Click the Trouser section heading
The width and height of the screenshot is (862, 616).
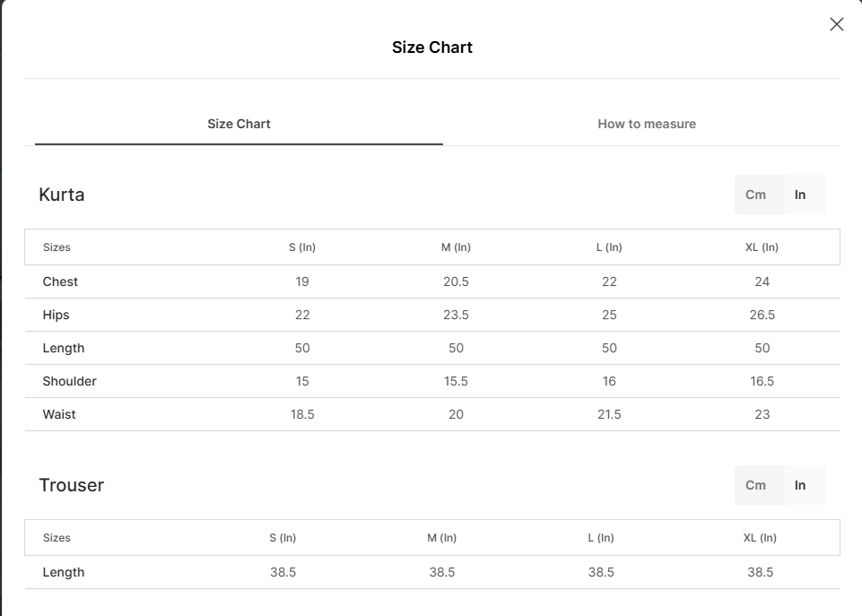(x=72, y=485)
